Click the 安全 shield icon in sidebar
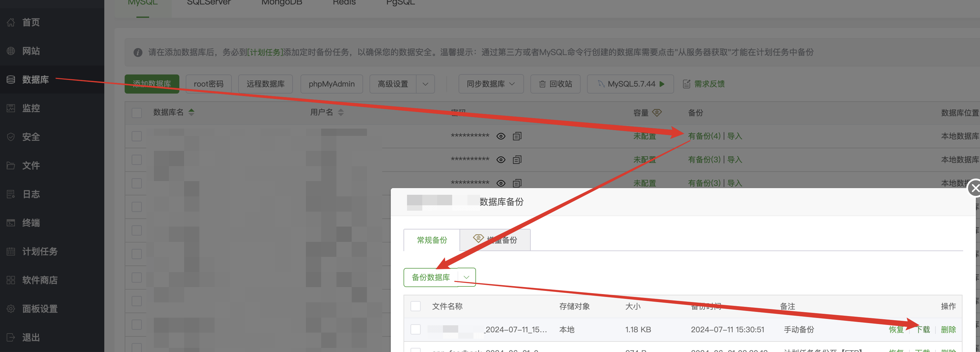 [x=11, y=137]
